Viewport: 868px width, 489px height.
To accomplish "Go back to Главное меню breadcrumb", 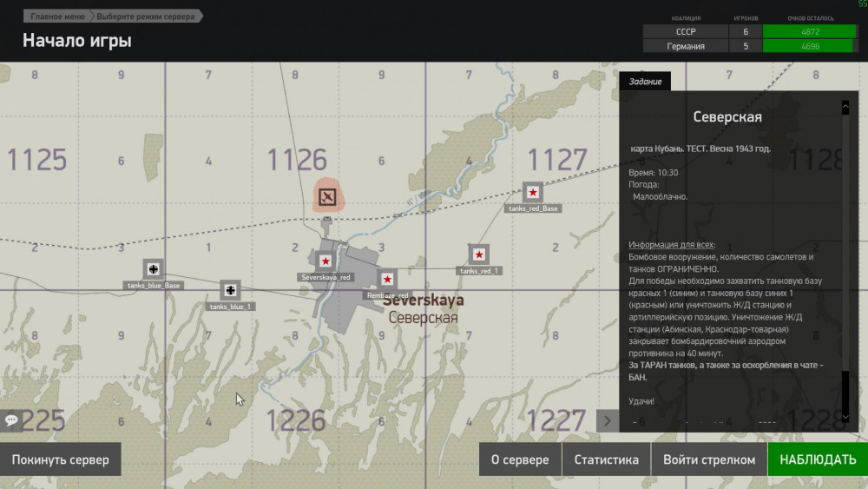I will tap(57, 17).
